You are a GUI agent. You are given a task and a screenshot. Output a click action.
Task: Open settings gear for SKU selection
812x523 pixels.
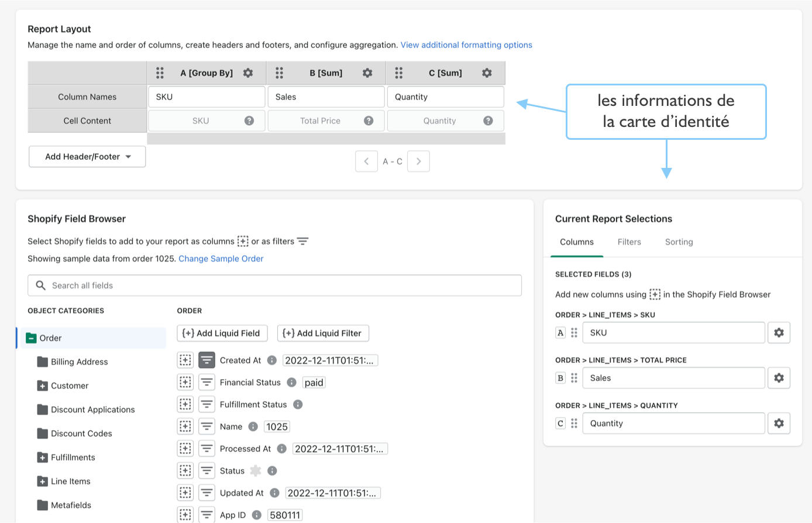pos(779,332)
